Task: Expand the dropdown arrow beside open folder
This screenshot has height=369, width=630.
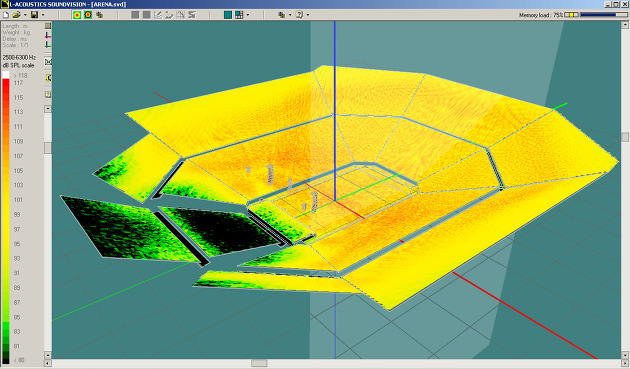Action: [x=25, y=15]
